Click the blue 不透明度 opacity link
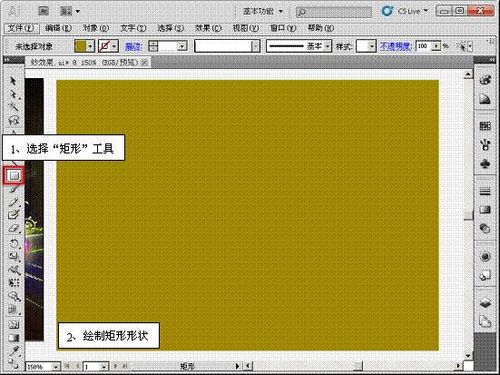The width and height of the screenshot is (500, 375). pos(396,46)
